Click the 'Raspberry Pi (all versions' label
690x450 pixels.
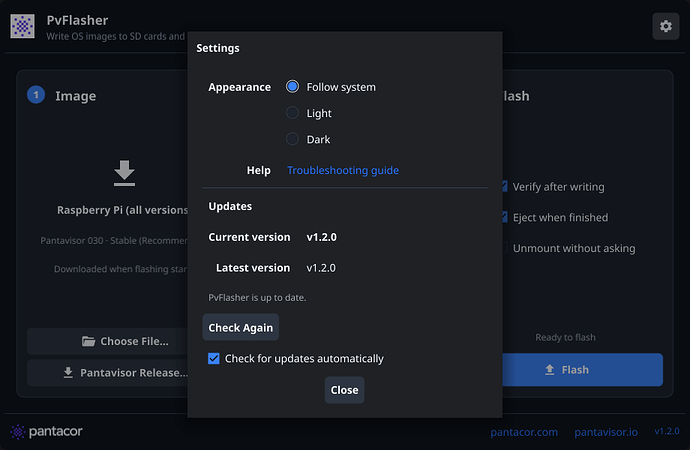tap(122, 210)
